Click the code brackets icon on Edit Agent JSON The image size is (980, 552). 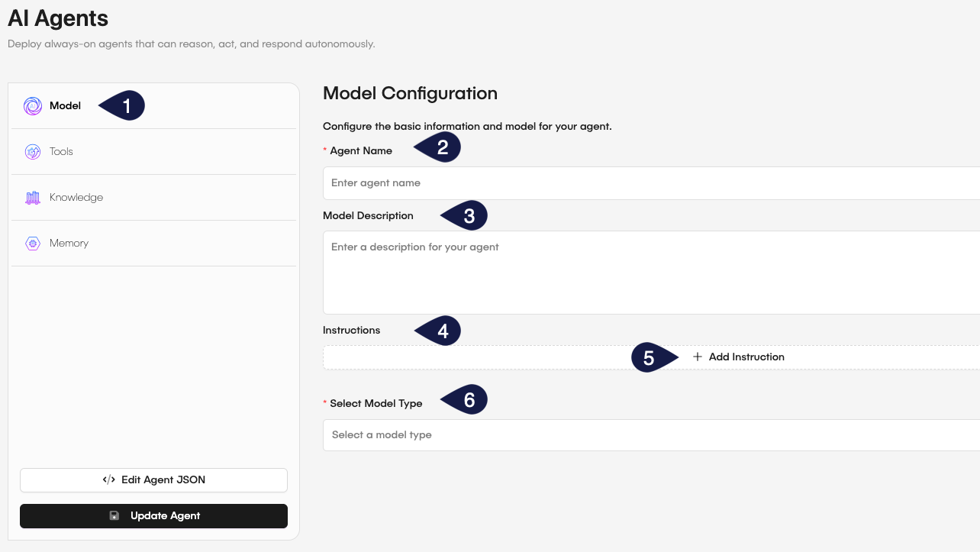pos(108,479)
